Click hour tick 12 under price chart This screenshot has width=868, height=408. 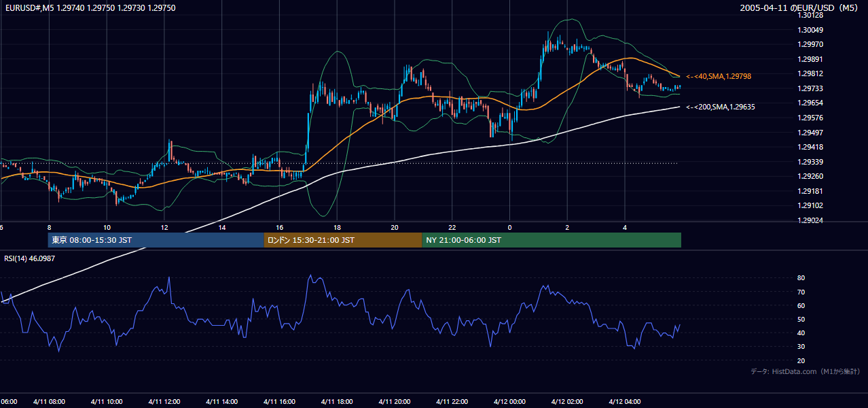pyautogui.click(x=164, y=227)
